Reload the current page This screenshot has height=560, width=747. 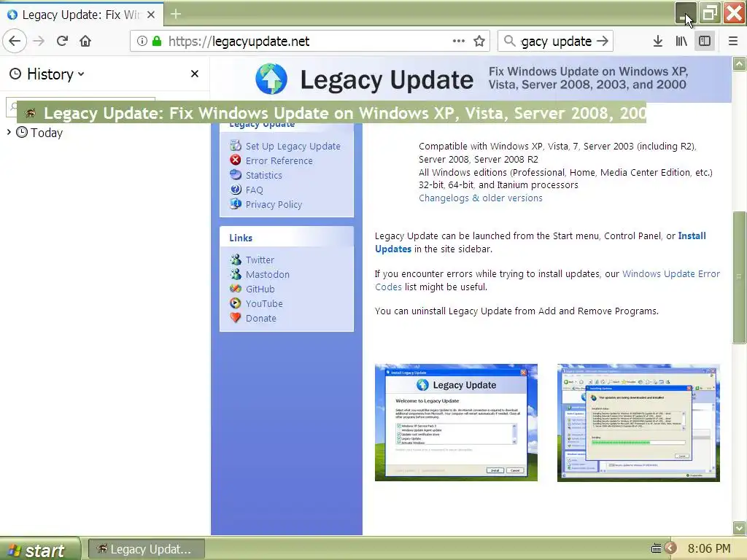pos(63,41)
